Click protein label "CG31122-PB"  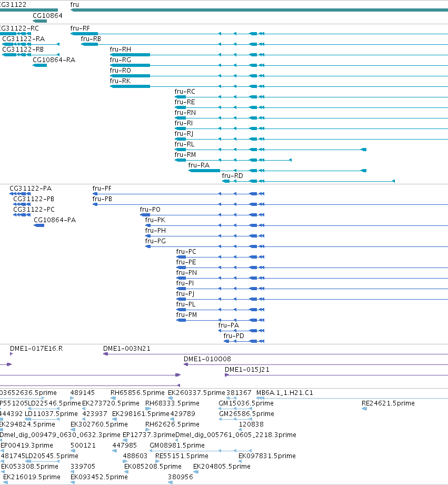pos(34,199)
